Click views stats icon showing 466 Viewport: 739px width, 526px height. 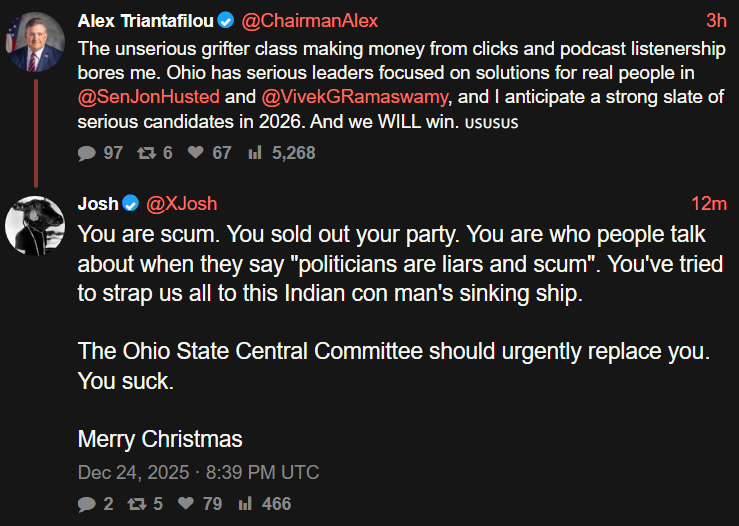pos(245,504)
